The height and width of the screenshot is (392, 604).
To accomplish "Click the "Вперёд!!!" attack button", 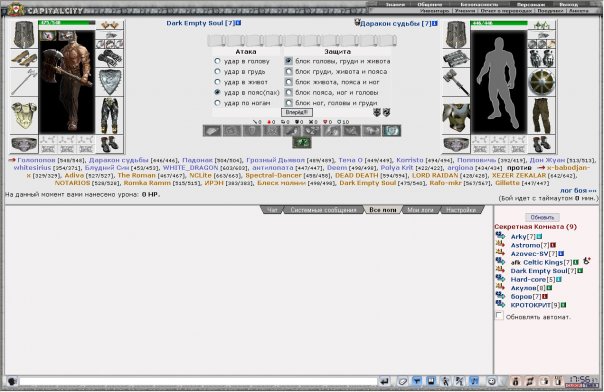I will pos(296,112).
